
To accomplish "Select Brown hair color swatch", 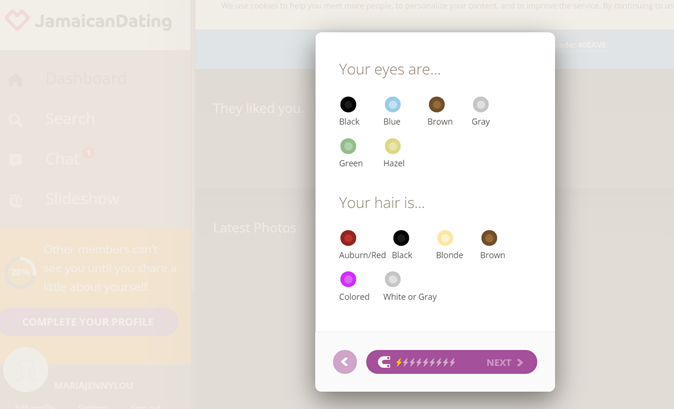I will tap(489, 238).
